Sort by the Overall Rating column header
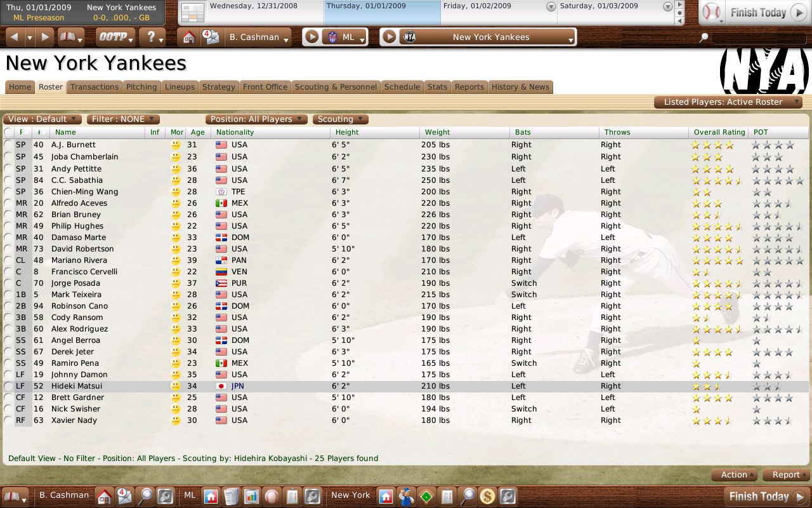The image size is (812, 508). pyautogui.click(x=719, y=132)
